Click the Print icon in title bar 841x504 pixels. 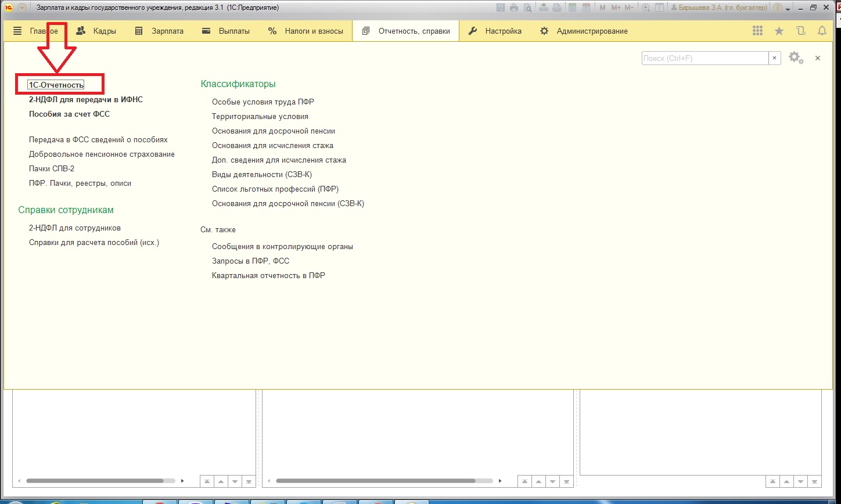(514, 8)
